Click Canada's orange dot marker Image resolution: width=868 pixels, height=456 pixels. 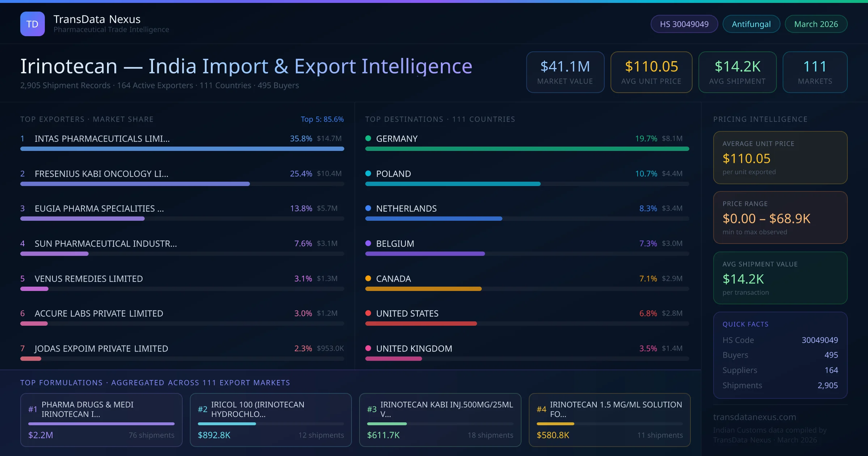tap(368, 278)
